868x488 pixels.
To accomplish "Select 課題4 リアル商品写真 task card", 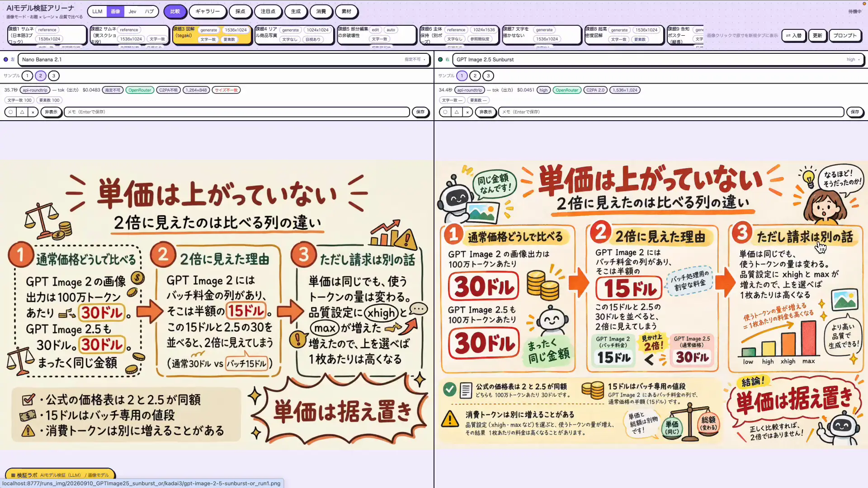I will (x=294, y=35).
